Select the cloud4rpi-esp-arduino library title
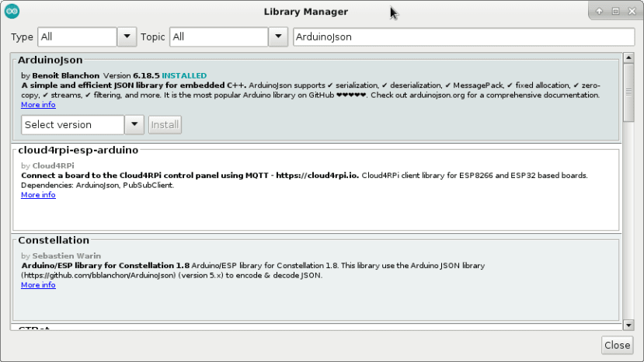Viewport: 644px width, 362px height. [x=78, y=150]
